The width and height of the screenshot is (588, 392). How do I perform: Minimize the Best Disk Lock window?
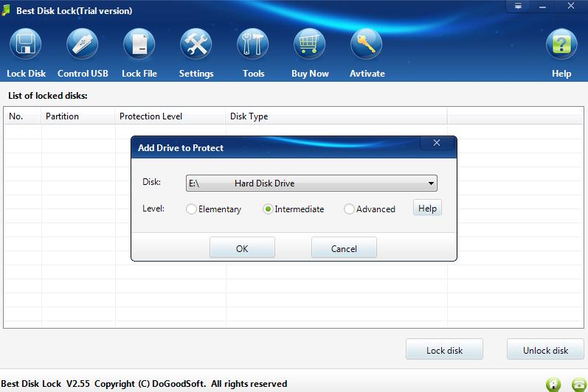coord(542,7)
